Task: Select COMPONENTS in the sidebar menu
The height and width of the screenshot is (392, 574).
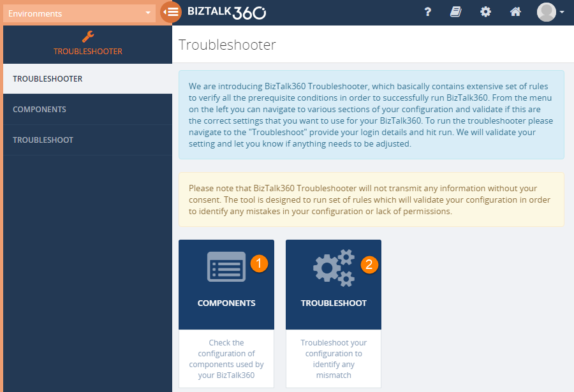Action: click(x=87, y=109)
